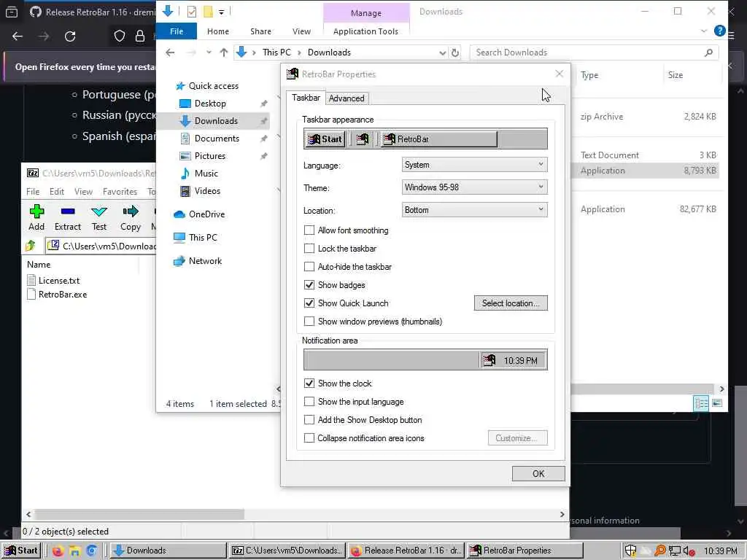Open the 7-Zip Edit menu
The width and height of the screenshot is (747, 560).
coord(57,192)
